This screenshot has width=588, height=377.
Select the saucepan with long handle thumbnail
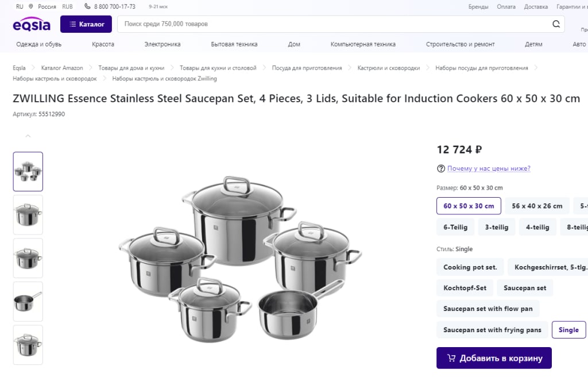pos(28,302)
